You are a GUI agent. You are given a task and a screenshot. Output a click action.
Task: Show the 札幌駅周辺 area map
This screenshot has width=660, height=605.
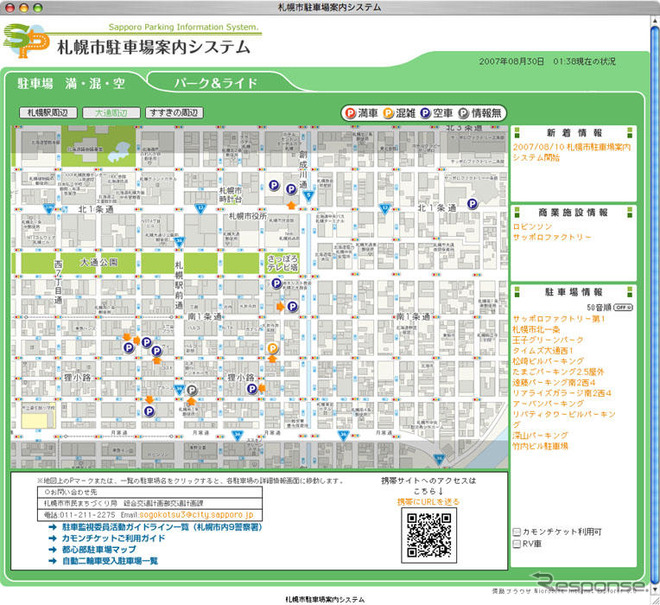(47, 113)
